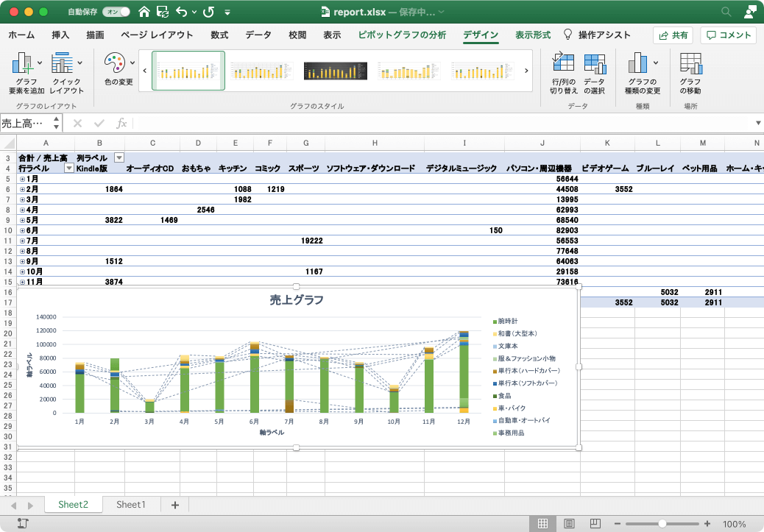Click the Save icon in title bar
This screenshot has width=764, height=532.
162,12
